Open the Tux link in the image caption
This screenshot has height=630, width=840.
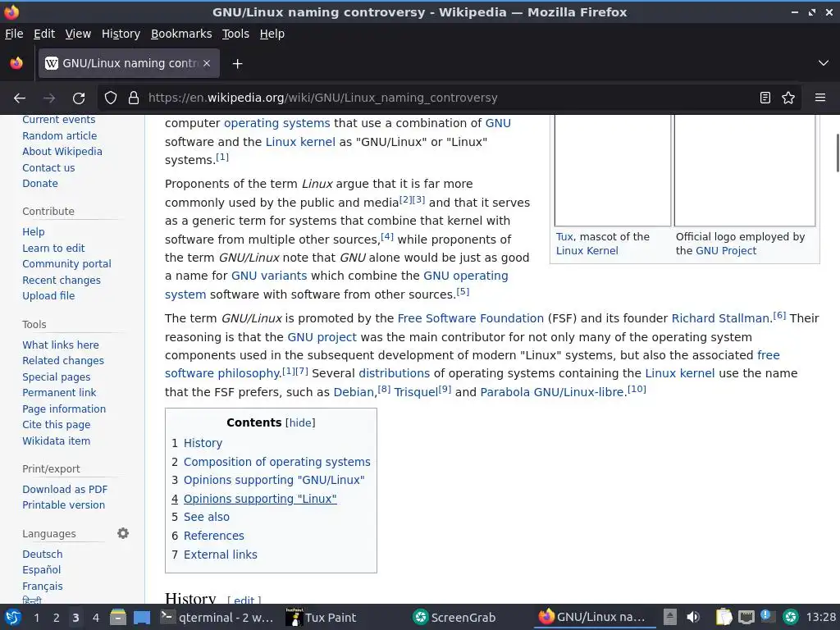click(564, 237)
